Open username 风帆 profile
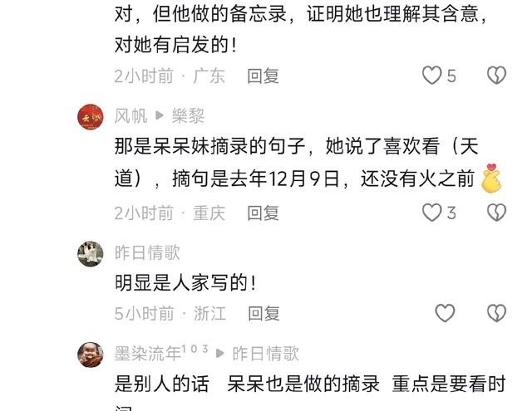Image resolution: width=532 pixels, height=411 pixels. click(131, 116)
